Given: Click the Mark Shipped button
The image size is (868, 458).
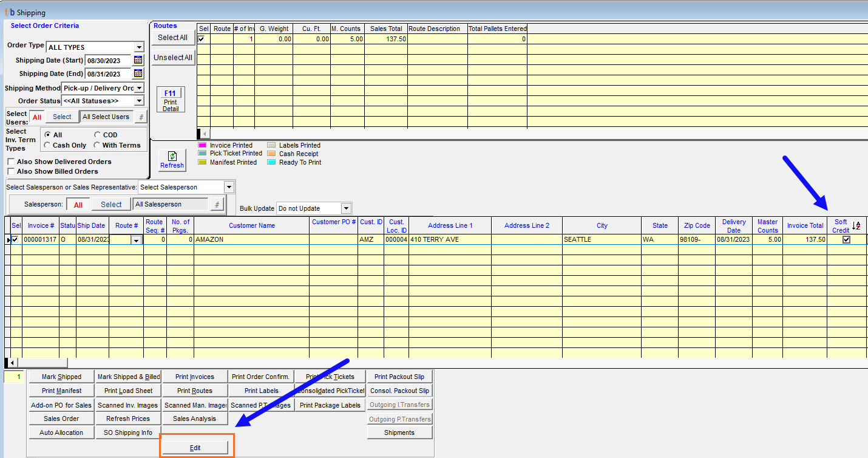Looking at the screenshot, I should (x=61, y=377).
